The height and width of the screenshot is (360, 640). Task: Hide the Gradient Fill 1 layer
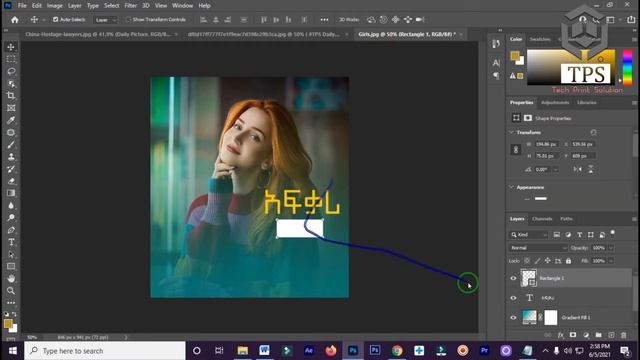pyautogui.click(x=513, y=318)
